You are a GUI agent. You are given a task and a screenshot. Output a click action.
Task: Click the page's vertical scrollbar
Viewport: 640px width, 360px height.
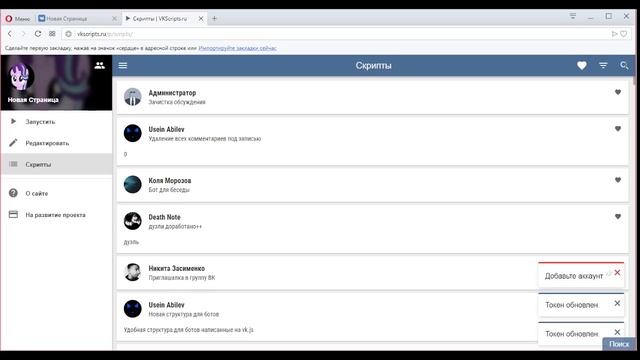[633, 80]
